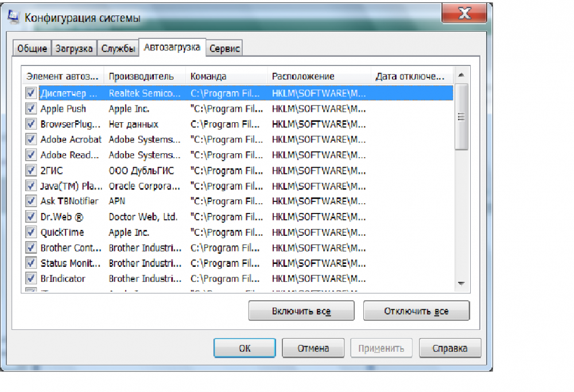
Task: Click Отключить все button
Action: click(416, 311)
